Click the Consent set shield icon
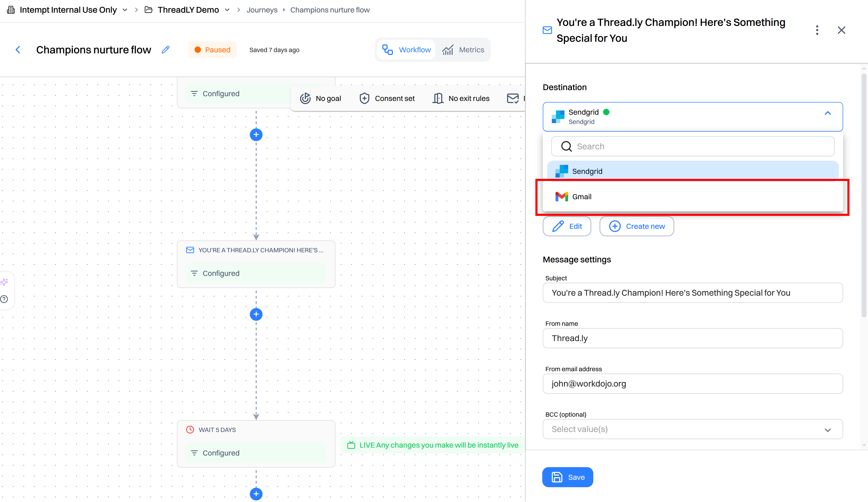 (364, 99)
